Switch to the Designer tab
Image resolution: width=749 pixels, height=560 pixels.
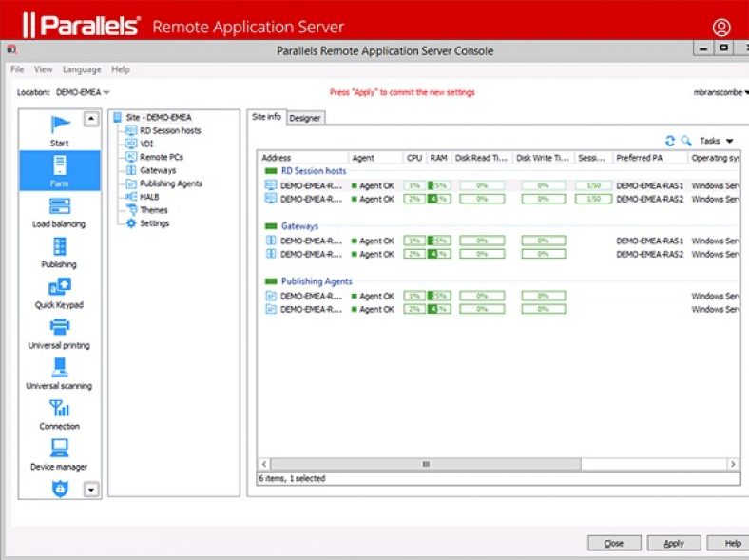[x=305, y=118]
